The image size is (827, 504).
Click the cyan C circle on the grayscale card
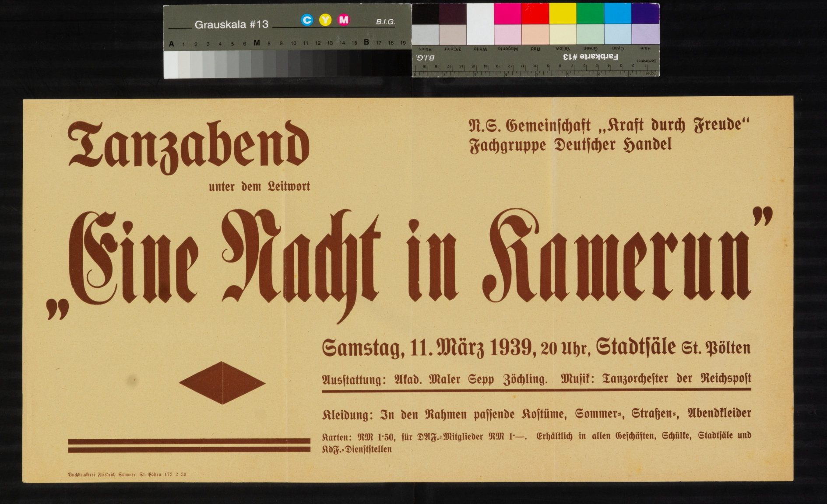[307, 20]
